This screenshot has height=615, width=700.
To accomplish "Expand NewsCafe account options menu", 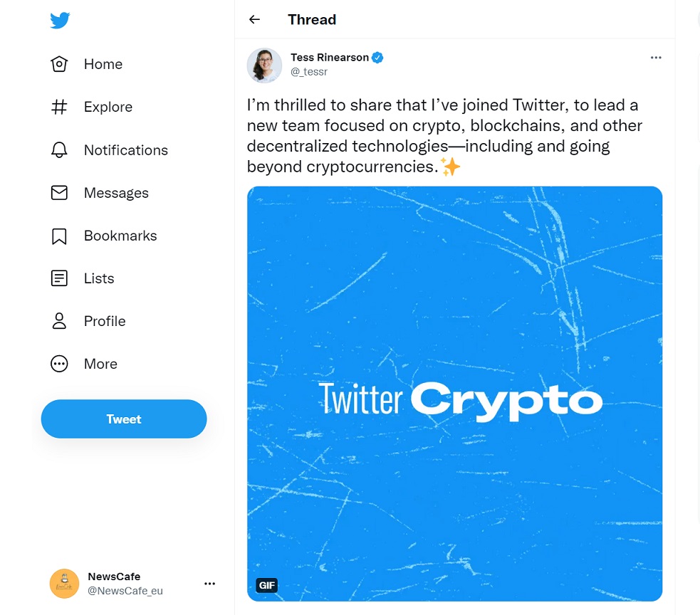I will click(x=209, y=584).
